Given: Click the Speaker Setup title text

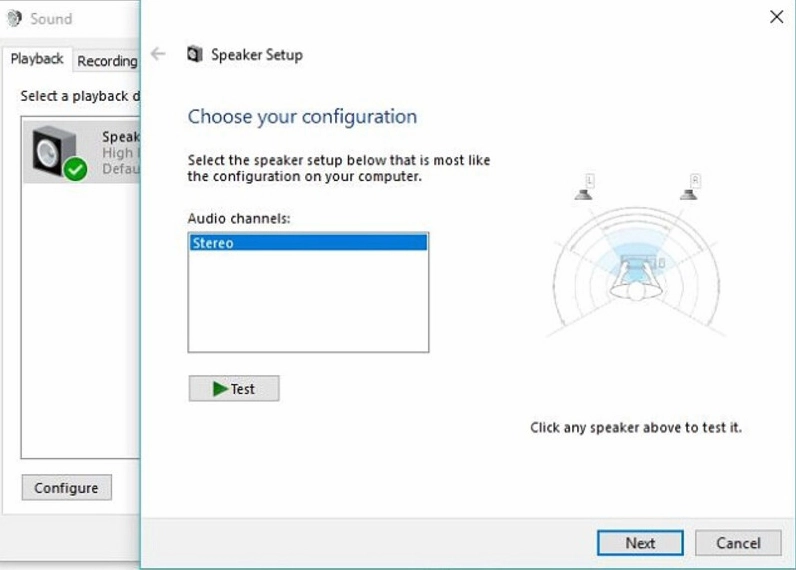Looking at the screenshot, I should 256,55.
